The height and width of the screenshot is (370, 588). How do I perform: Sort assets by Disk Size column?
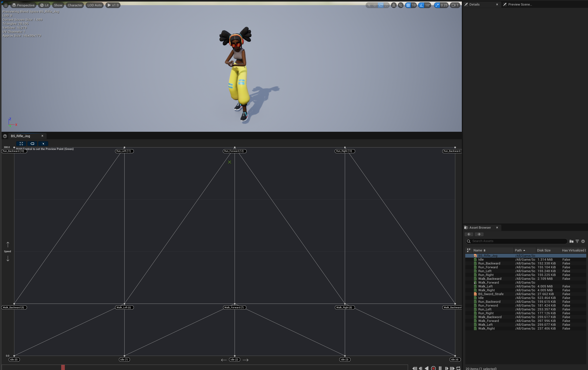point(544,250)
